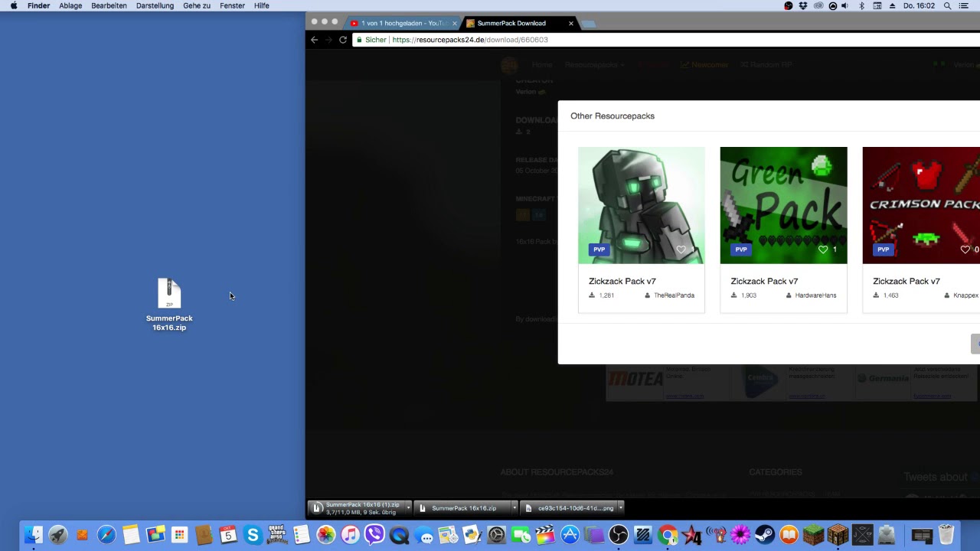Open FaceTime from the dock
The image size is (980, 551).
521,535
